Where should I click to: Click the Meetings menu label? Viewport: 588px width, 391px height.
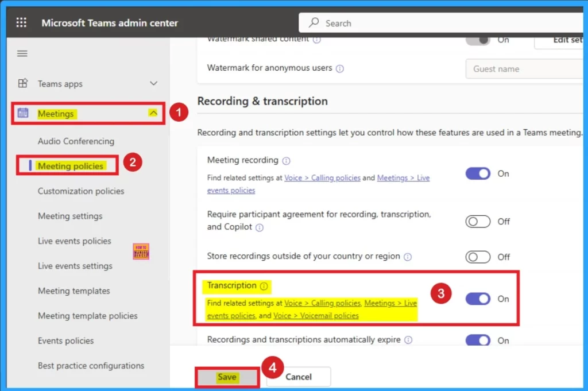56,114
